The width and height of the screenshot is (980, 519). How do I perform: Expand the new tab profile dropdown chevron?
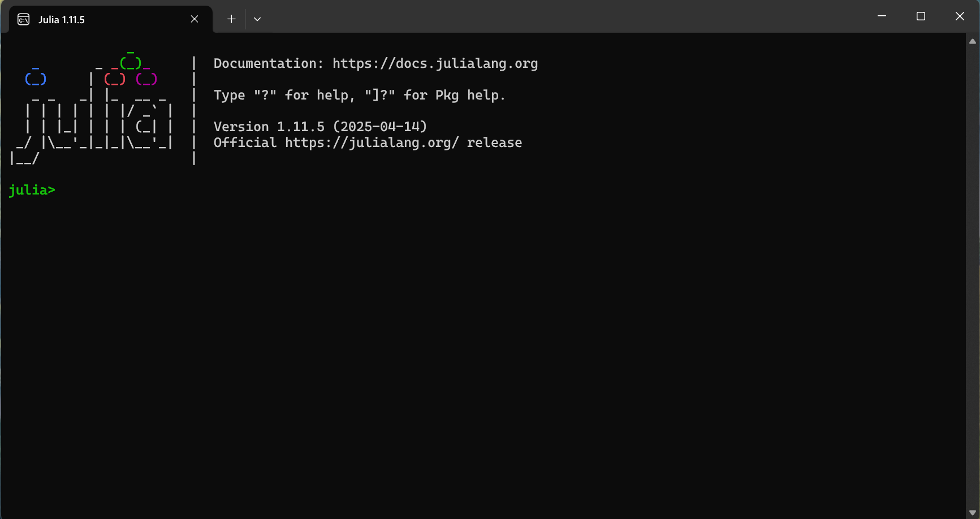257,19
